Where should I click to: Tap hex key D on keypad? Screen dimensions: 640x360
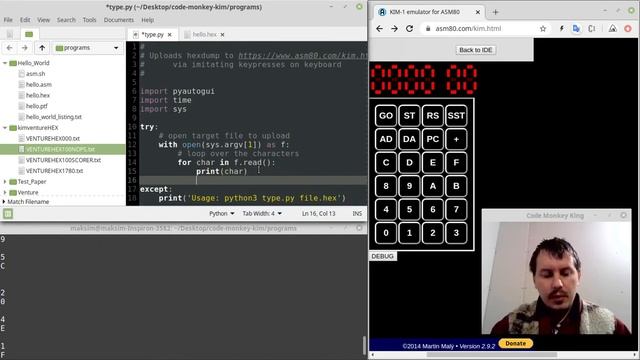click(409, 162)
